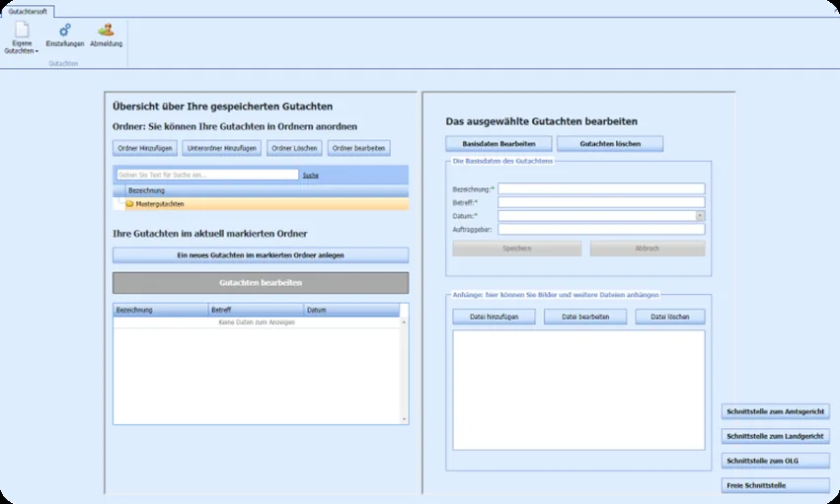The width and height of the screenshot is (840, 504).
Task: Focus the Auftraggeber input field
Action: click(601, 230)
